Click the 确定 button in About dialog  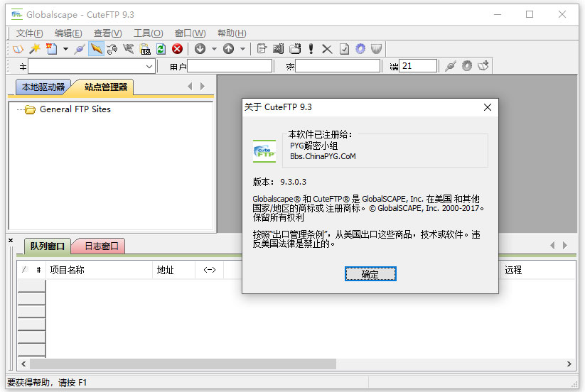[370, 274]
